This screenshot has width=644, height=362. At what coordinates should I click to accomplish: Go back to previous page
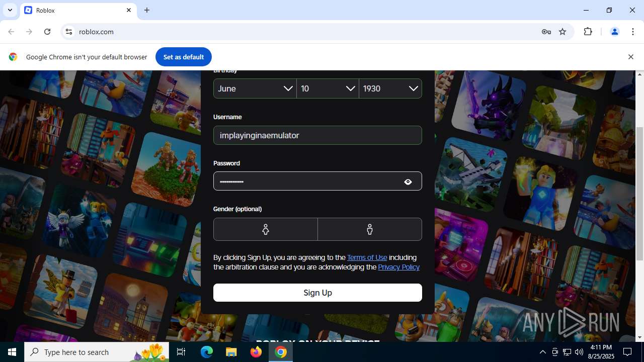pyautogui.click(x=11, y=32)
